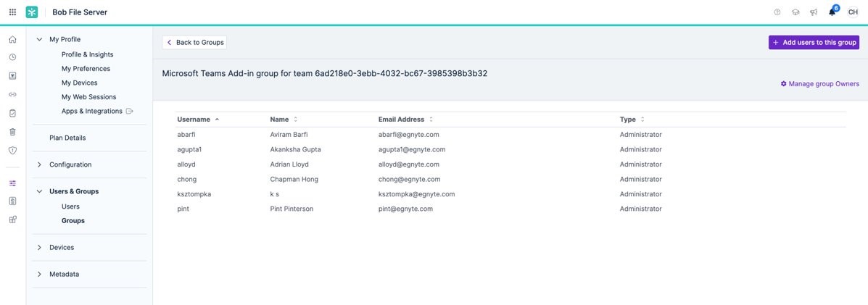Click the home icon in sidebar
The height and width of the screenshot is (305, 868).
(x=12, y=39)
